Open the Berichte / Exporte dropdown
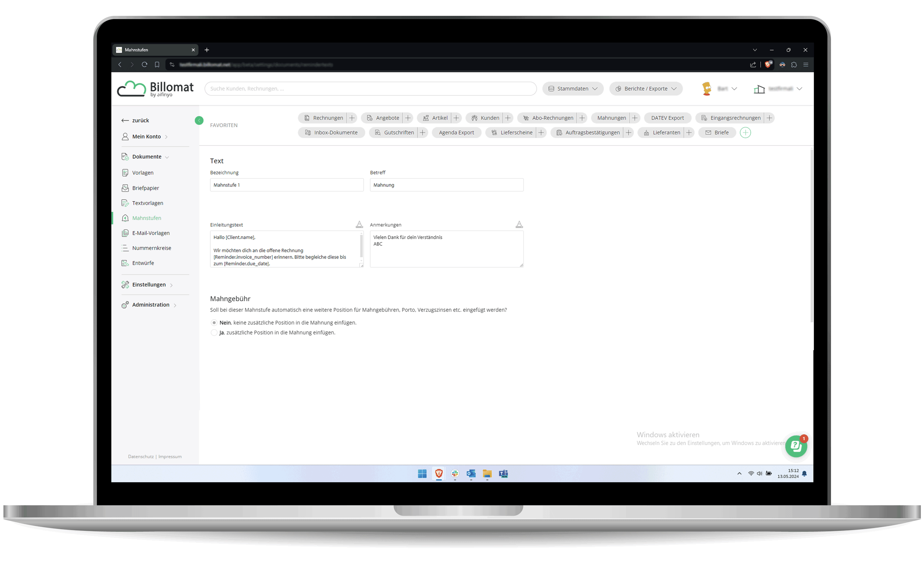 645,88
